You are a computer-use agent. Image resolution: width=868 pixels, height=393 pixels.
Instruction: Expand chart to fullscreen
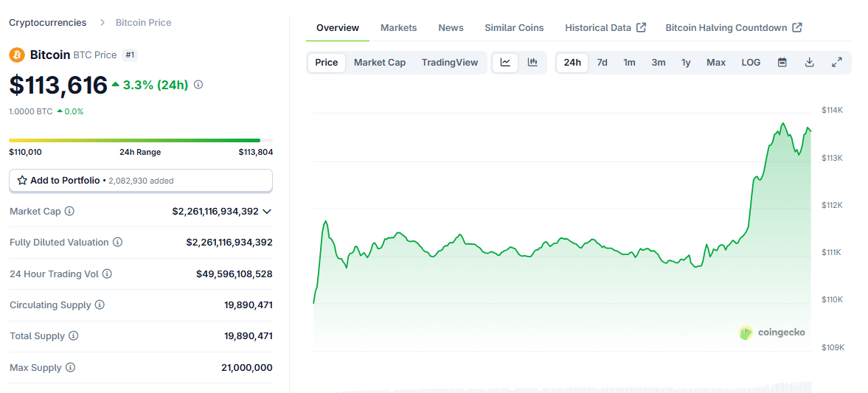(836, 63)
